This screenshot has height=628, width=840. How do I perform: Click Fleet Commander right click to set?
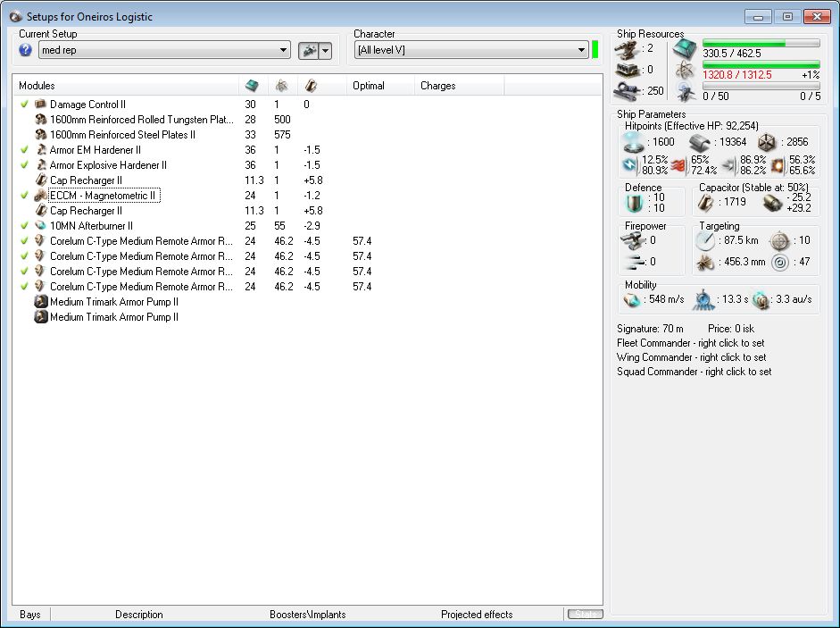click(x=691, y=343)
